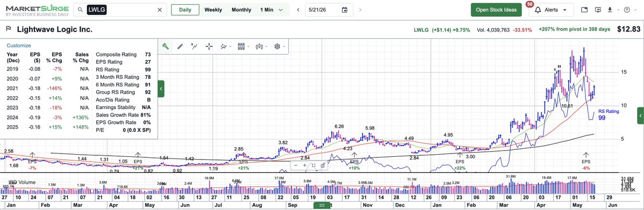Click the EPS marker with +22% label

pos(460,161)
